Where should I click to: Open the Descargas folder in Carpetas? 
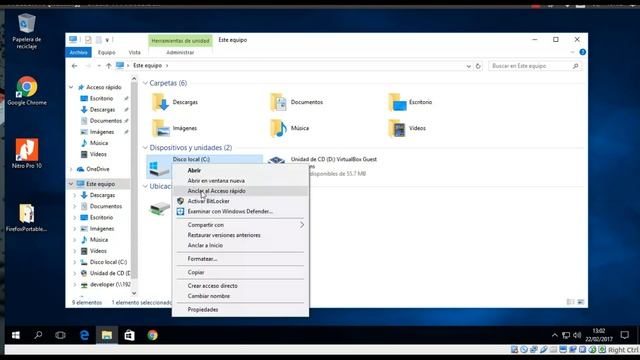coord(175,102)
